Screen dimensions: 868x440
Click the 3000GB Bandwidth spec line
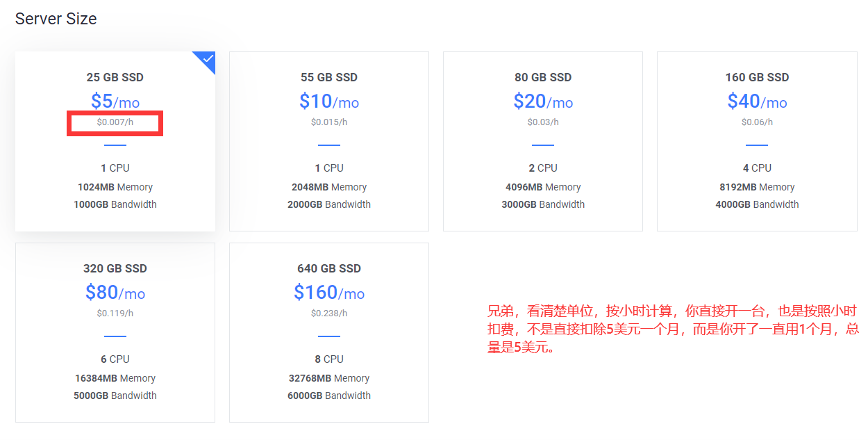click(542, 204)
